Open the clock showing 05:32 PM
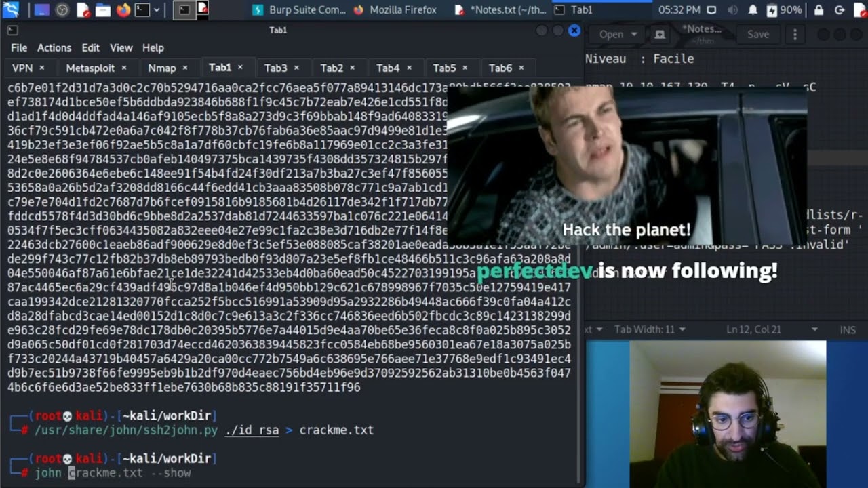The width and height of the screenshot is (868, 488). pyautogui.click(x=679, y=9)
